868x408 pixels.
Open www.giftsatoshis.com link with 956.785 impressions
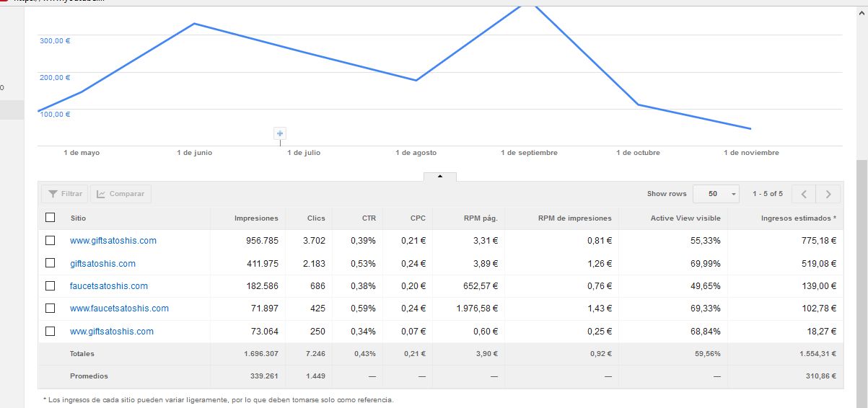tap(113, 241)
